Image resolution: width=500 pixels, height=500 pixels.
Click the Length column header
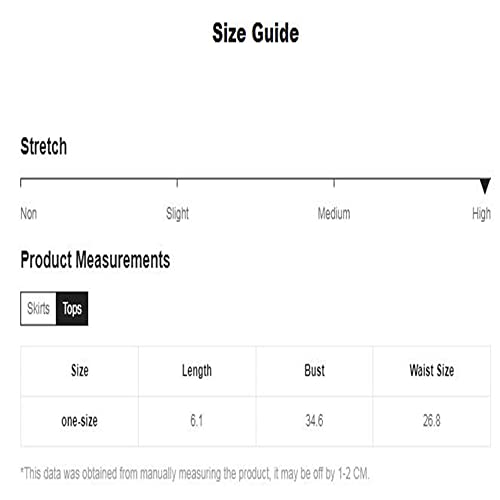click(197, 371)
